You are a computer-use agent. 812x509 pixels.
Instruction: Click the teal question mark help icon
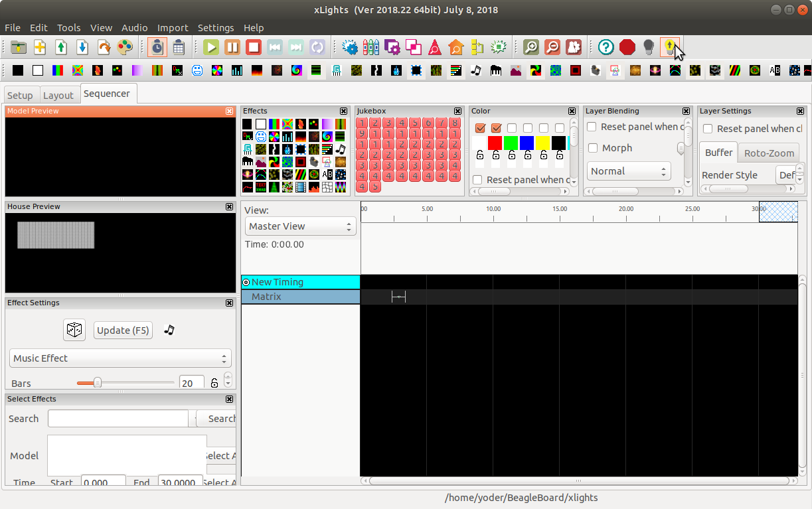click(606, 47)
